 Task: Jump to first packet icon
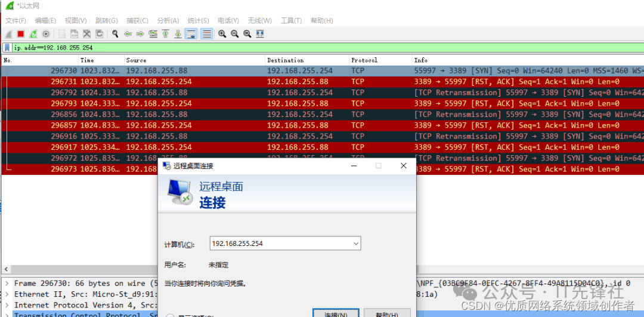[x=165, y=34]
